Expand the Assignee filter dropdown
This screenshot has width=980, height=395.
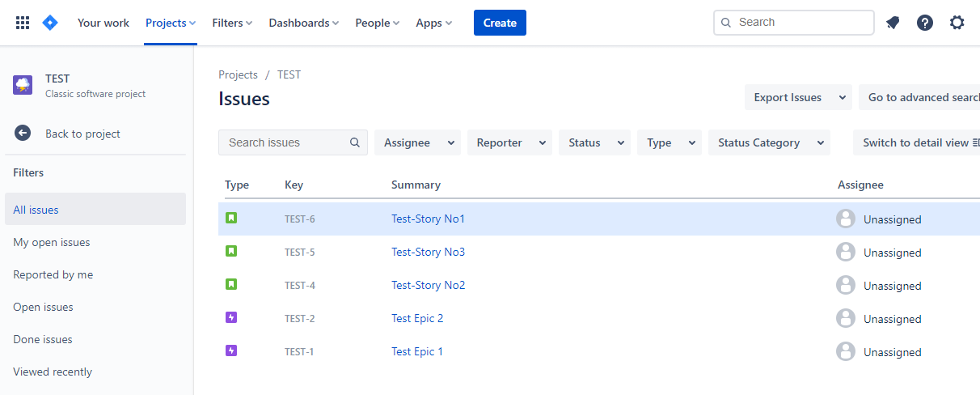pyautogui.click(x=417, y=142)
